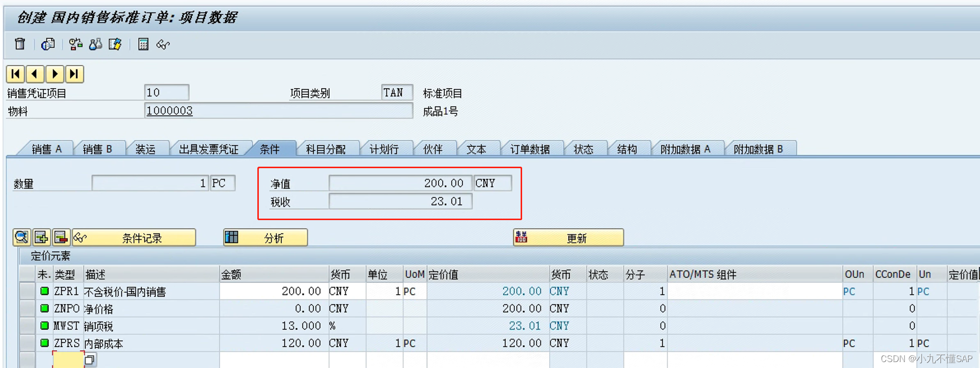This screenshot has height=368, width=980.
Task: Select the ZPR1 row selector
Action: [27, 291]
